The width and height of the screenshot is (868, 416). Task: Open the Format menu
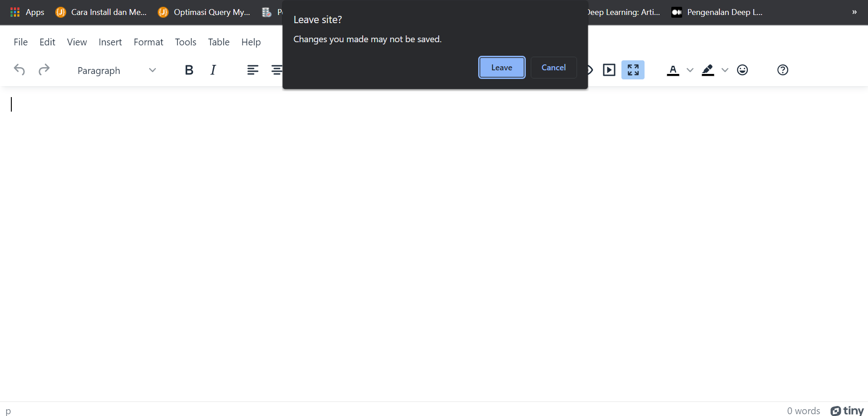148,42
